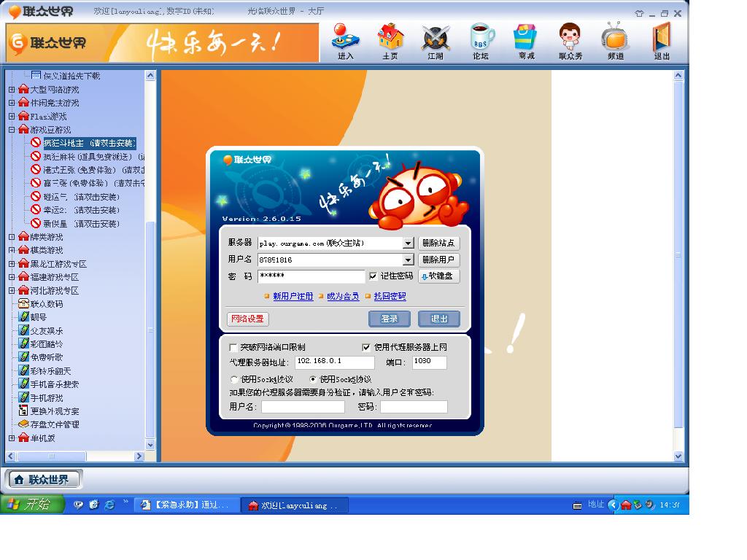Viewport: 747px width, 560px height.
Task: Open the 免费听歌 sidebar item
Action: (x=47, y=357)
